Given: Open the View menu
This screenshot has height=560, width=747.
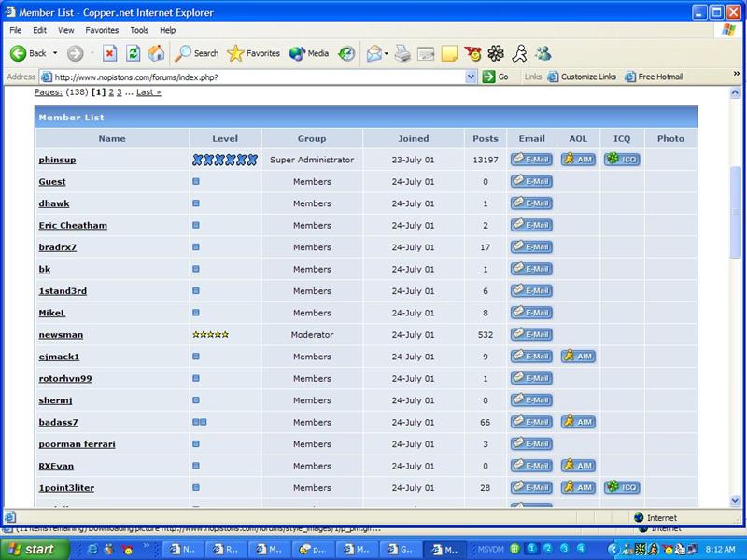Looking at the screenshot, I should [66, 30].
